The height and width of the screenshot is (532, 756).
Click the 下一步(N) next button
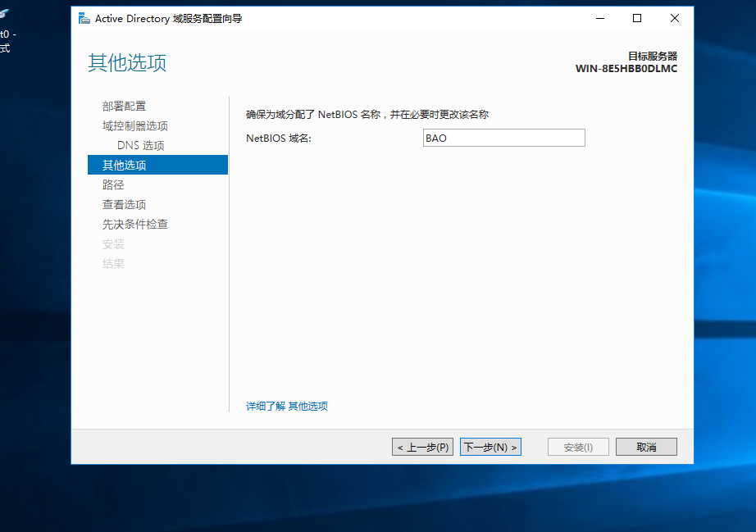click(490, 448)
